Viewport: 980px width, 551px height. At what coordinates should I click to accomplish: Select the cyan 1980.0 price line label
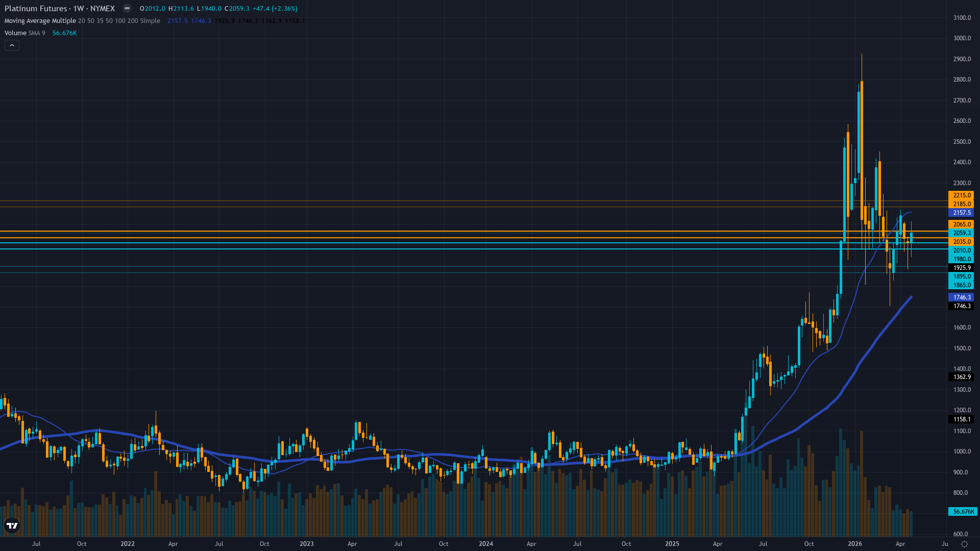point(961,259)
